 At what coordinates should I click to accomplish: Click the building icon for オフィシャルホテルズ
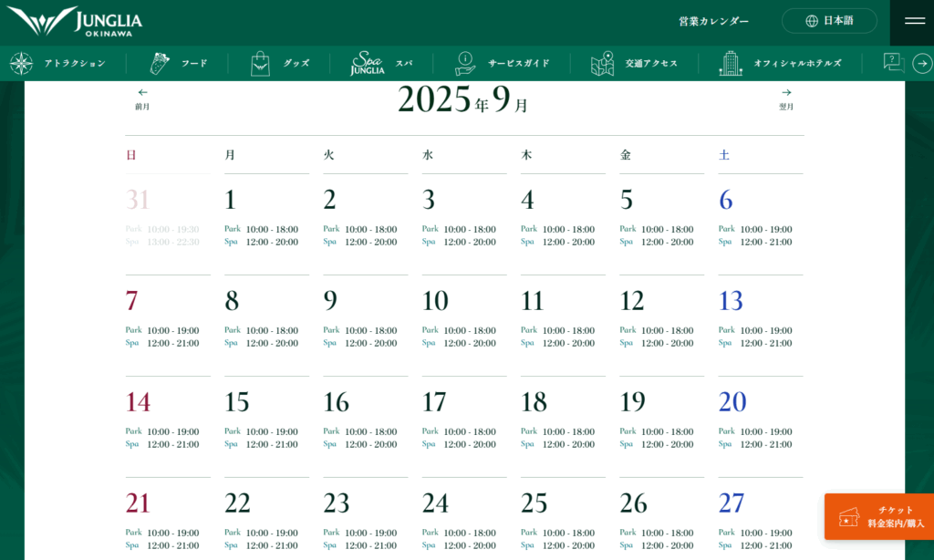(x=731, y=63)
